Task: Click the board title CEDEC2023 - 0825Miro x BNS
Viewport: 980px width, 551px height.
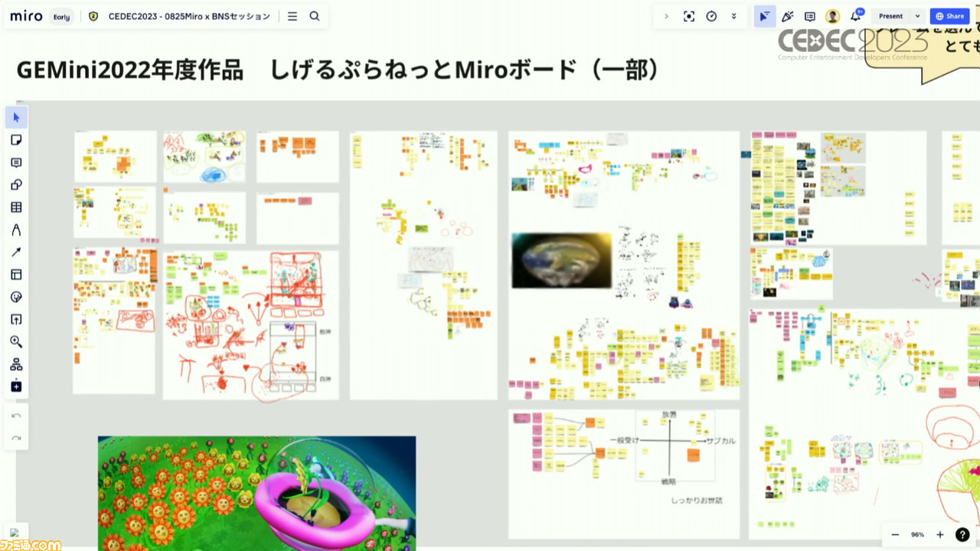Action: [189, 16]
